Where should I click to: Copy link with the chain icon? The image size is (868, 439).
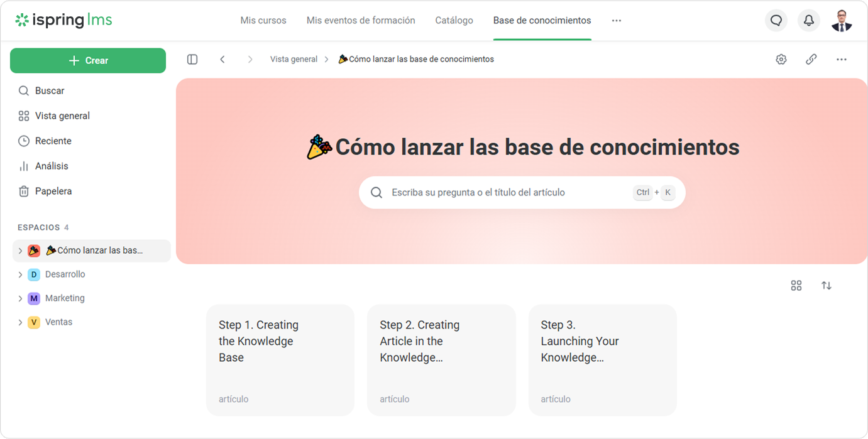[x=811, y=59]
